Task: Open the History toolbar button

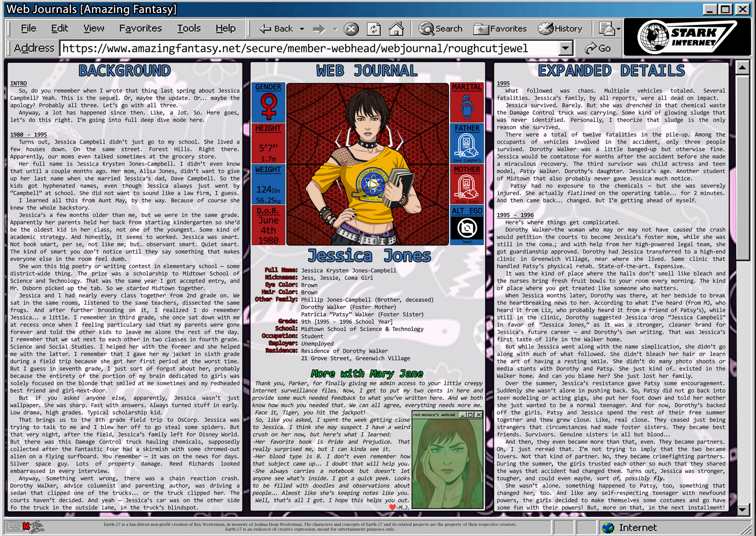Action: point(560,28)
